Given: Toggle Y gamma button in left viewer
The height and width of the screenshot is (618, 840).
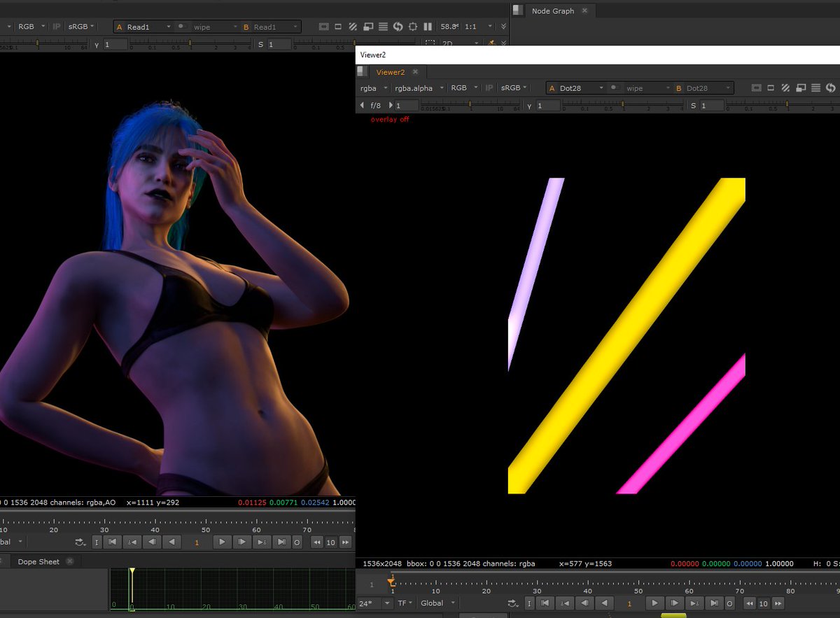Looking at the screenshot, I should point(97,44).
